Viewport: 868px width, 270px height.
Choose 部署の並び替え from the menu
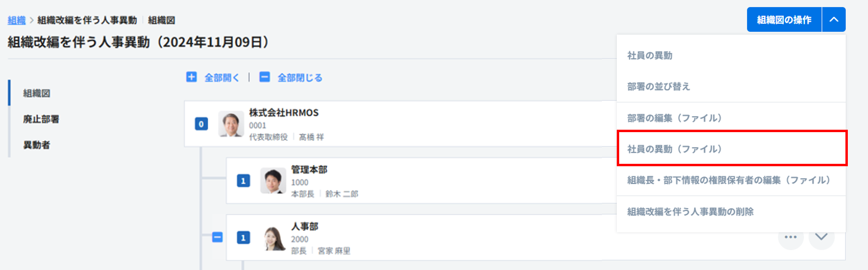coord(659,86)
